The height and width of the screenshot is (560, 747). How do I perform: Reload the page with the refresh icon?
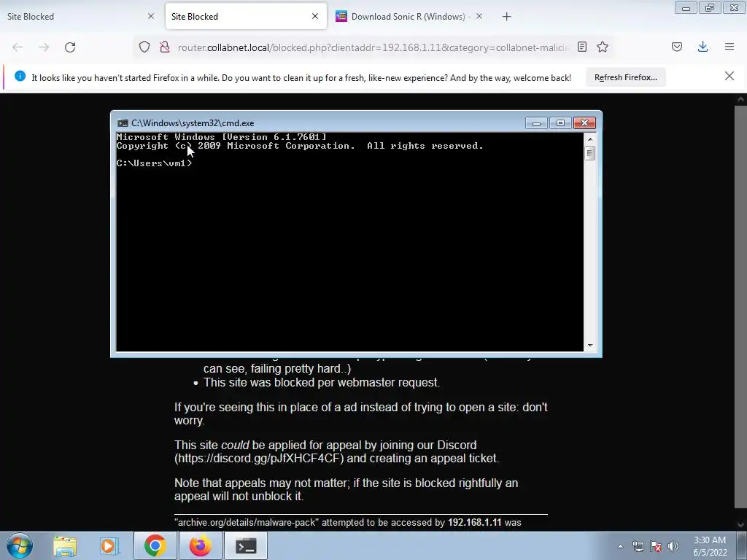point(70,47)
